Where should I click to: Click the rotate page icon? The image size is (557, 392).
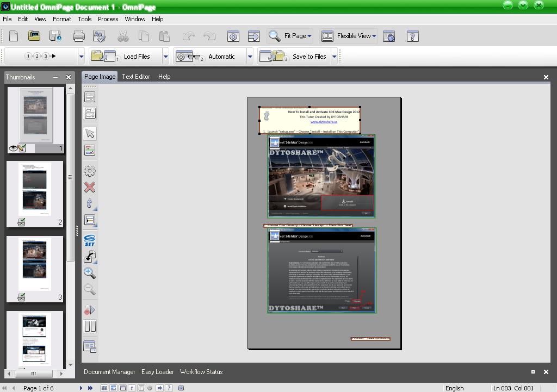tap(90, 257)
